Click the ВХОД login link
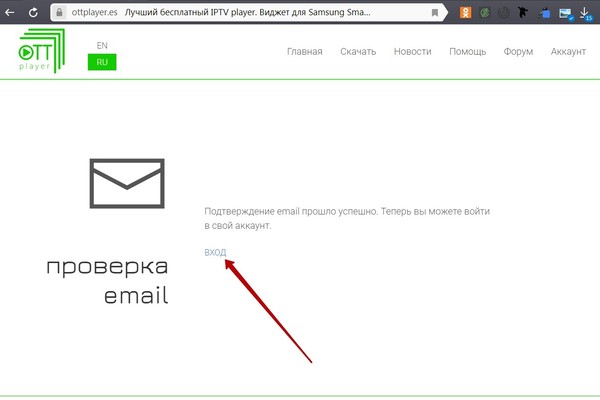Viewport: 600px width, 400px height. (215, 252)
